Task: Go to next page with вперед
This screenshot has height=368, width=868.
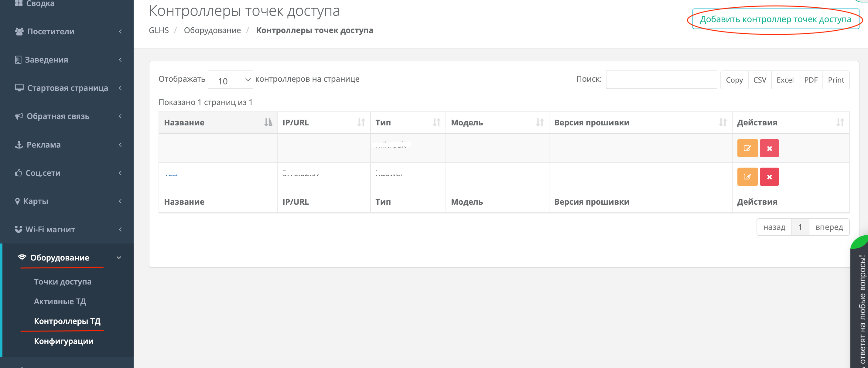Action: [829, 227]
